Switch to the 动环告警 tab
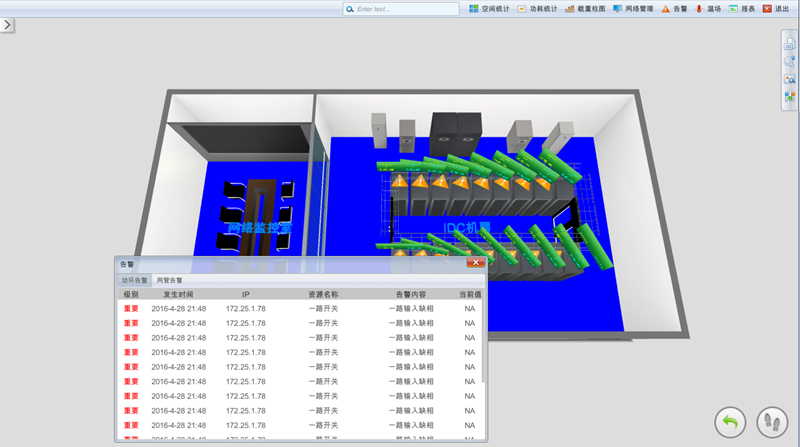 pos(134,281)
